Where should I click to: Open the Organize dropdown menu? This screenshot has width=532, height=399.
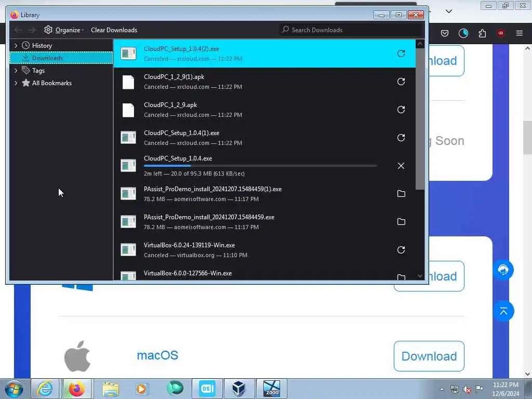(x=64, y=30)
